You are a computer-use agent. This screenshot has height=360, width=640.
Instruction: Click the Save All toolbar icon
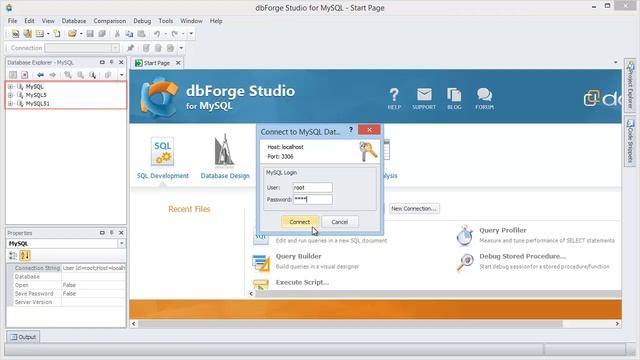click(x=102, y=34)
